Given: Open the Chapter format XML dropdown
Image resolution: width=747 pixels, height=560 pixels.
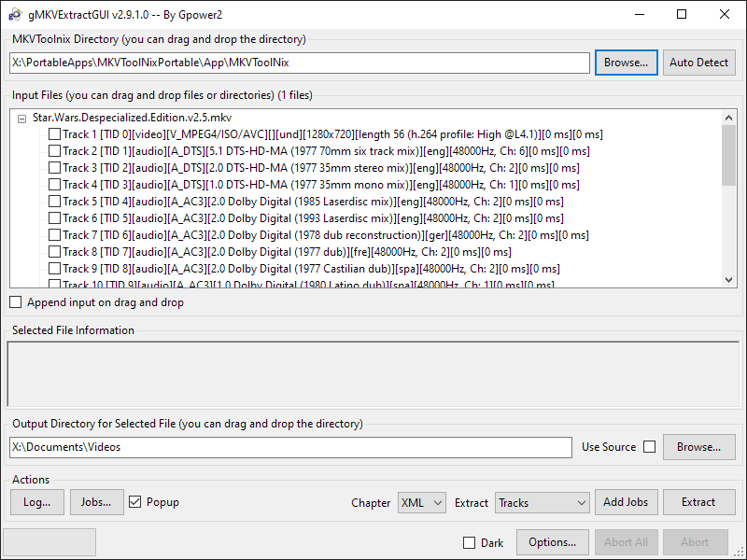Looking at the screenshot, I should point(422,502).
